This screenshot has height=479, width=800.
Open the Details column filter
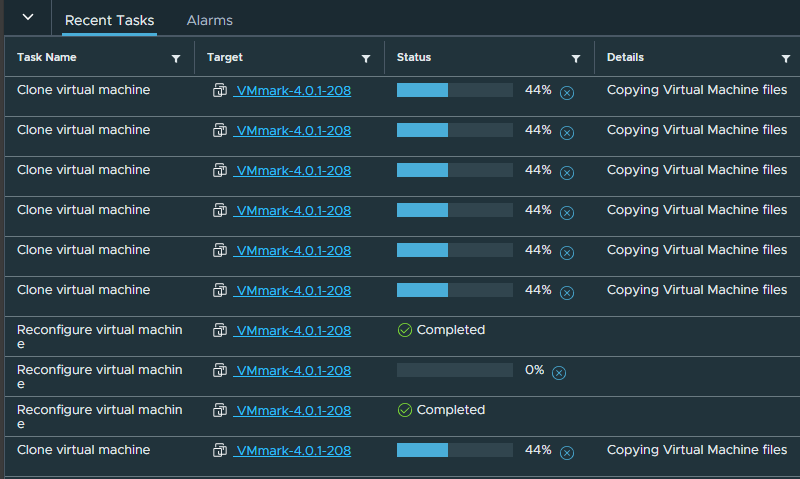(786, 59)
